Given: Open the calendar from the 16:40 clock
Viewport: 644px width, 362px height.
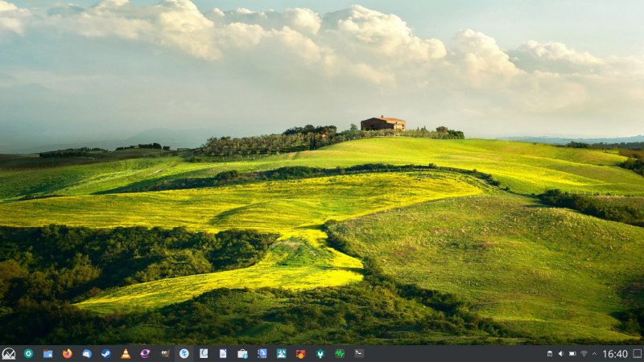Looking at the screenshot, I should coord(615,354).
